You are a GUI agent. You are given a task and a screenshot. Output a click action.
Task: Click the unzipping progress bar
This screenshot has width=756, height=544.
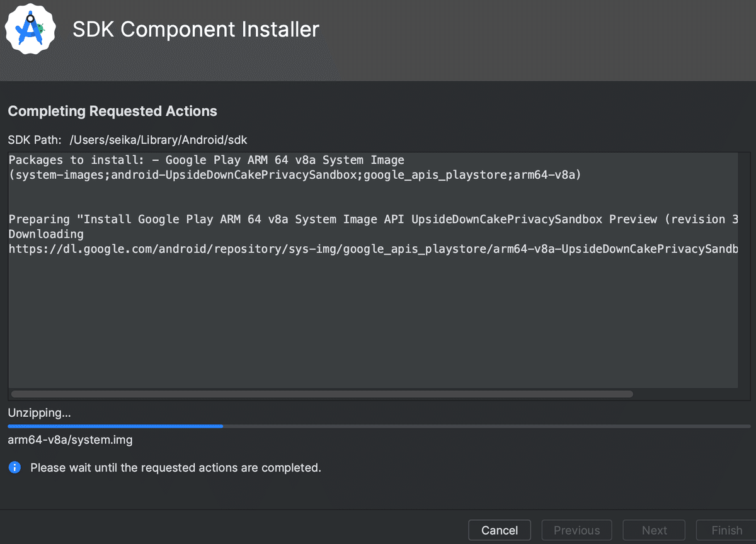(379, 426)
